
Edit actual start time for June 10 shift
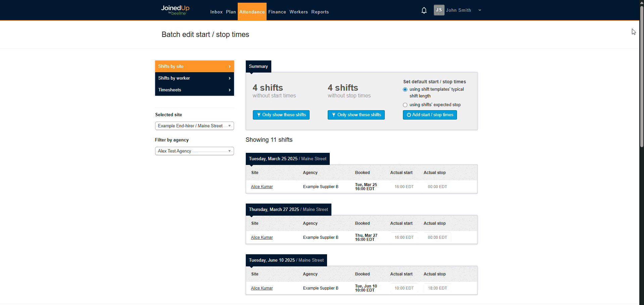pos(404,288)
